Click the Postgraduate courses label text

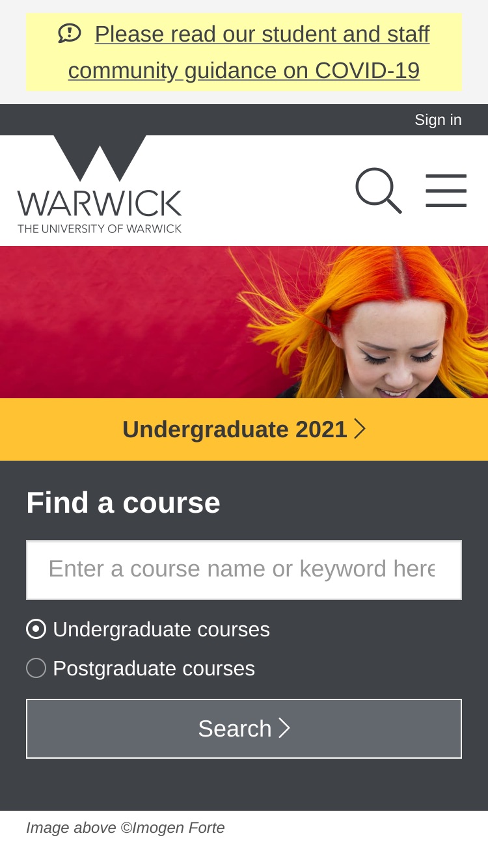[x=154, y=668]
